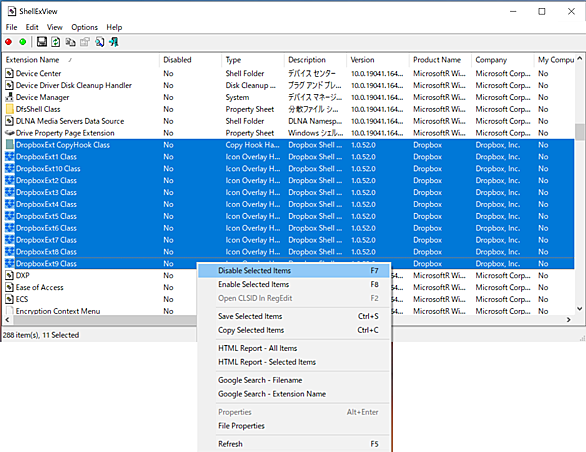Select the Device Driver Disk Cleanup Handler row
The height and width of the screenshot is (452, 586).
[289, 85]
